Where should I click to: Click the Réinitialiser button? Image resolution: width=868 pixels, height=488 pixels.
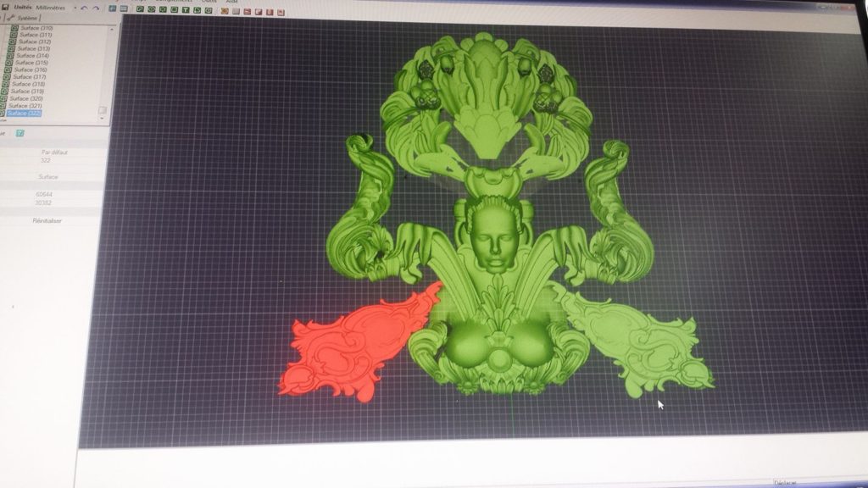[47, 221]
